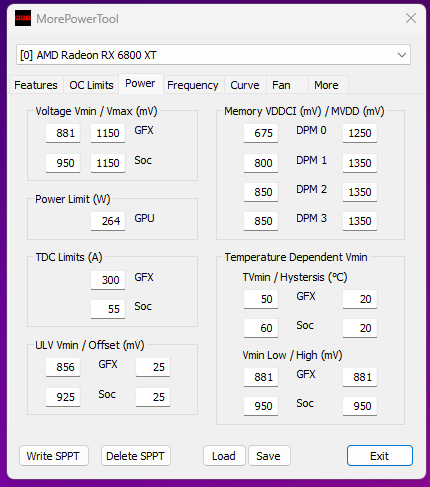Click the Delete SPPT button
Viewport: 430px width, 487px height.
135,456
